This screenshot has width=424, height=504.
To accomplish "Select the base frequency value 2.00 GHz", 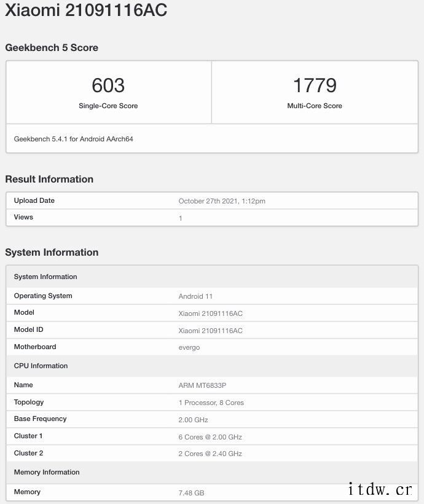I will click(193, 420).
